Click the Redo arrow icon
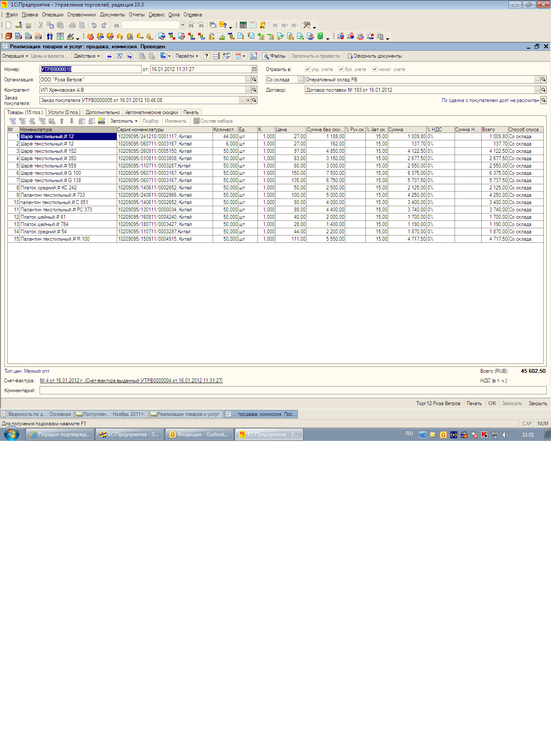Image resolution: width=551 pixels, height=756 pixels. pyautogui.click(x=104, y=25)
